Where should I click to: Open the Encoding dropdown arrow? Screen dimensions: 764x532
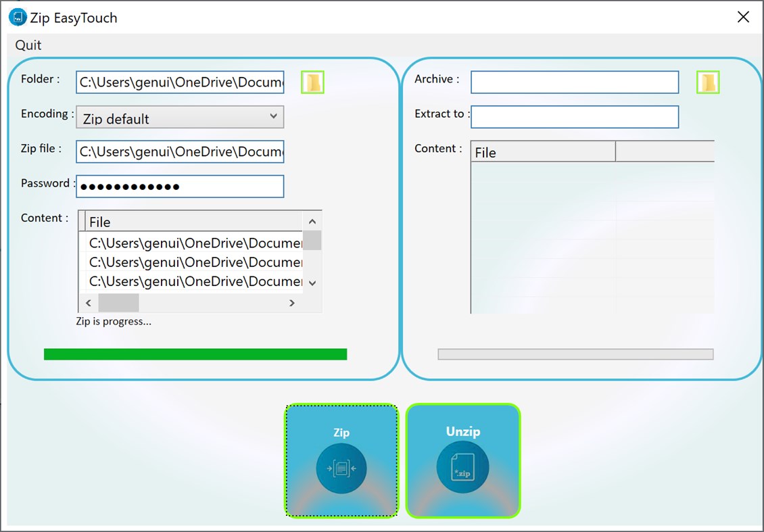pyautogui.click(x=274, y=116)
